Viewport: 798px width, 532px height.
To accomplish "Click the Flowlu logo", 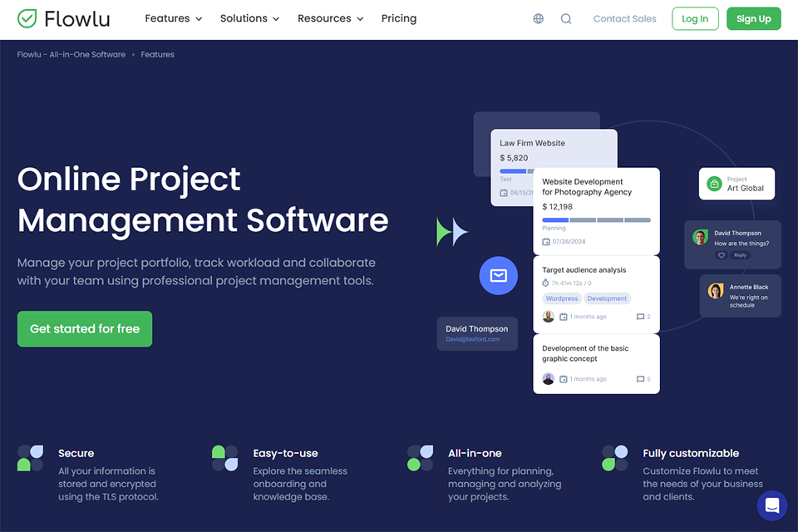I will point(64,19).
